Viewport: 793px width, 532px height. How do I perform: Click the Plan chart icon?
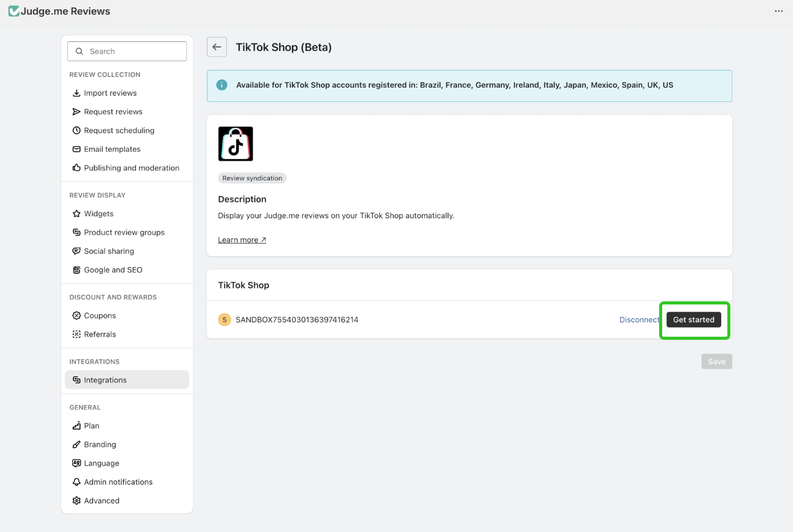click(x=76, y=426)
